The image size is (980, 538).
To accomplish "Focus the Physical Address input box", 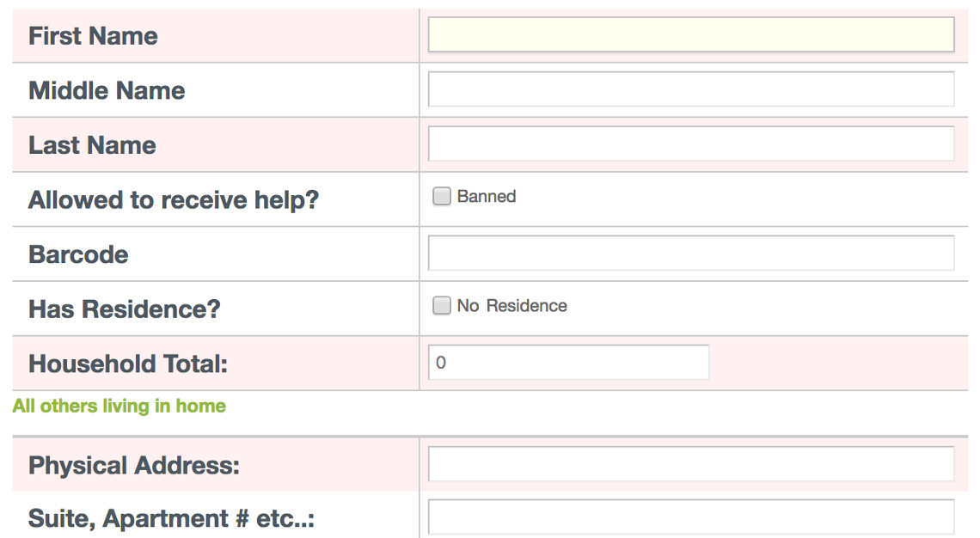I will 690,463.
